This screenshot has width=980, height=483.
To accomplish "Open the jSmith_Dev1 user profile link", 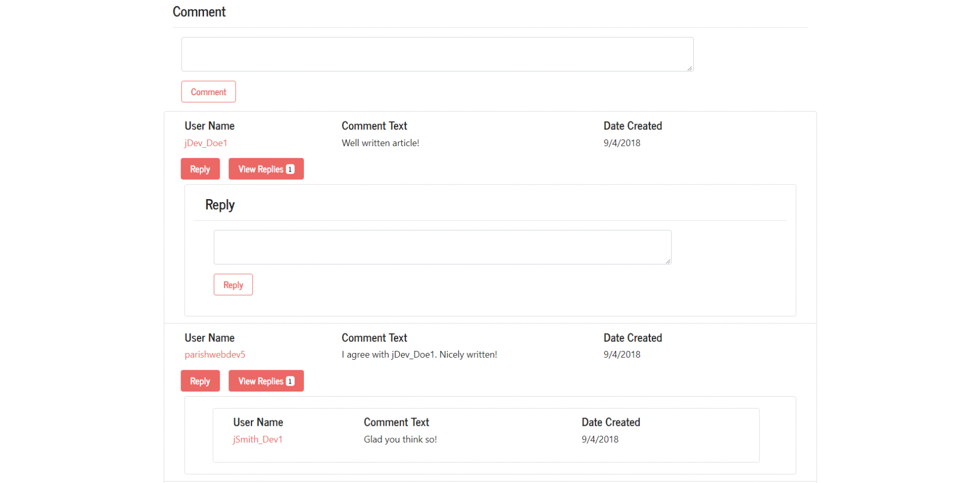I will (258, 439).
